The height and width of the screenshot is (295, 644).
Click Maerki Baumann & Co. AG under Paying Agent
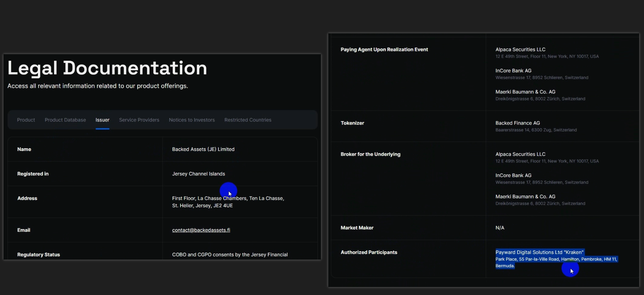525,92
